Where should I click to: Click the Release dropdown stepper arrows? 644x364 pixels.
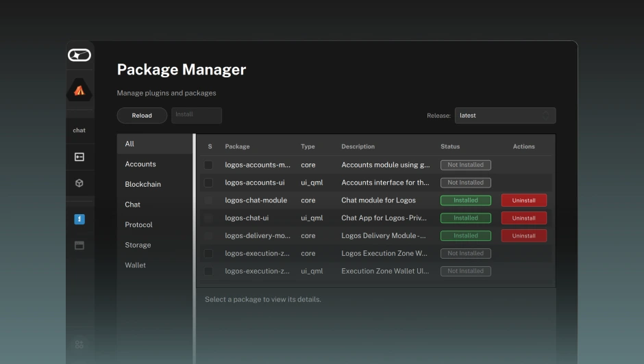[x=546, y=116]
